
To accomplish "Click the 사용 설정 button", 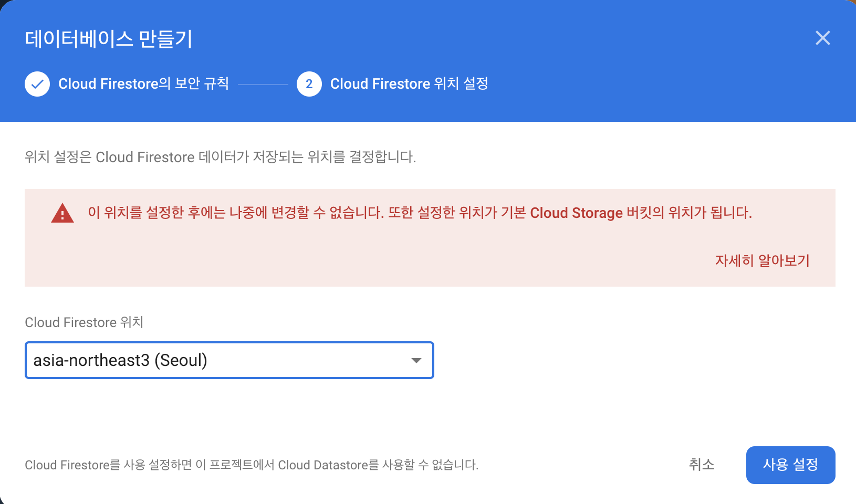I will (790, 465).
